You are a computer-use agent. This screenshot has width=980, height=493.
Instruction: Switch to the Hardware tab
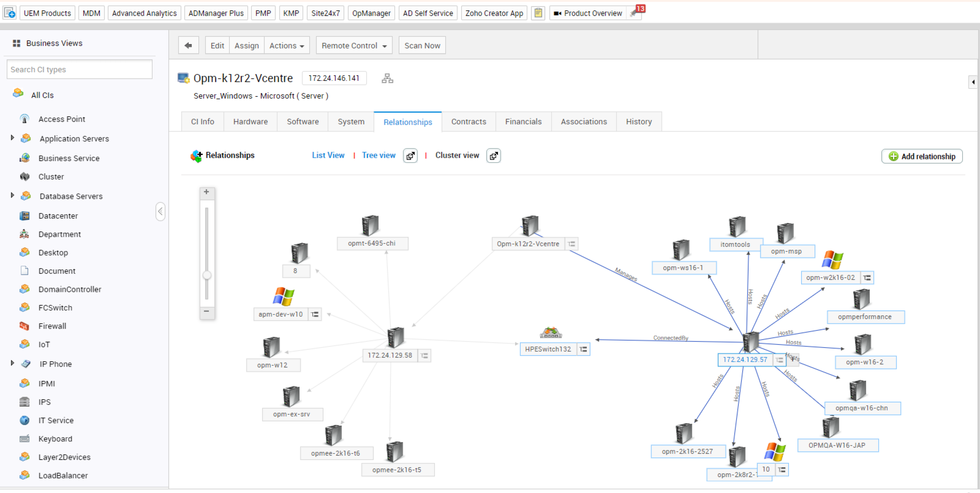point(250,122)
